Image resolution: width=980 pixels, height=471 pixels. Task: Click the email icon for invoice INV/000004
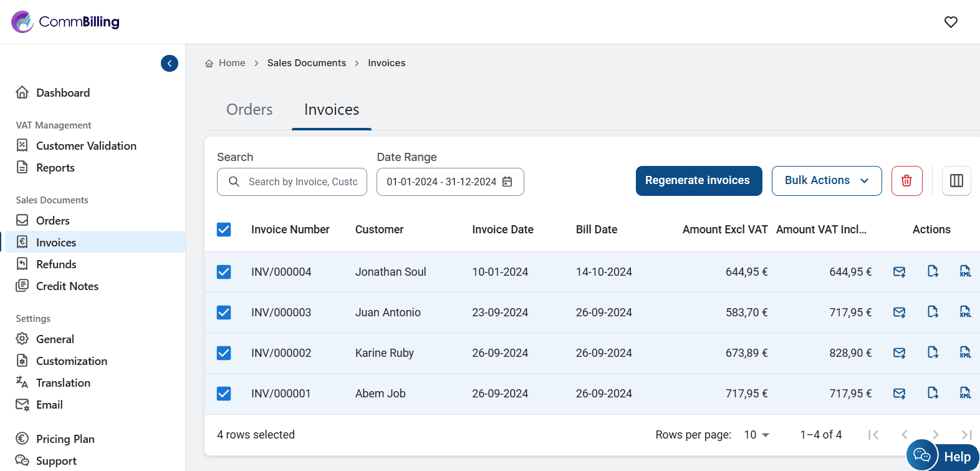[899, 272]
